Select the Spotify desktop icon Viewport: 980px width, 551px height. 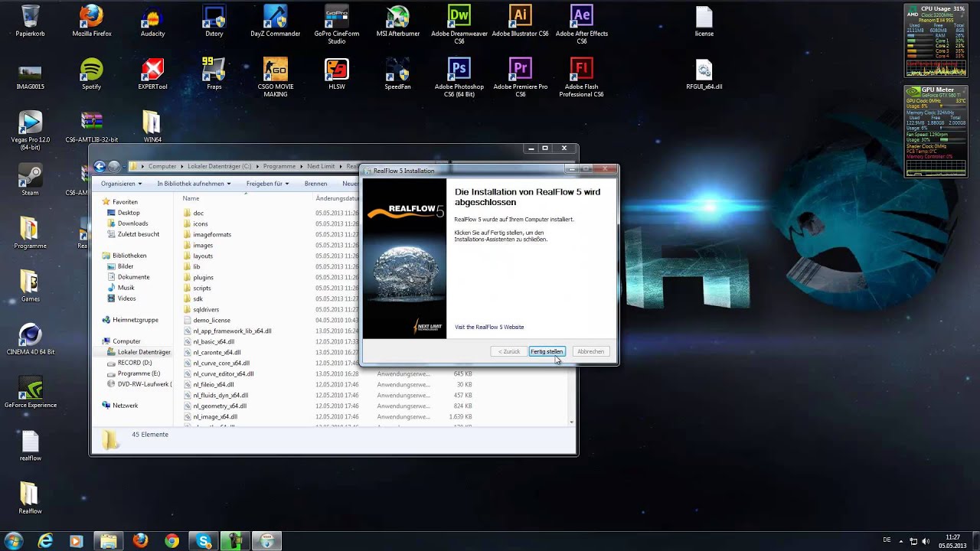(92, 74)
